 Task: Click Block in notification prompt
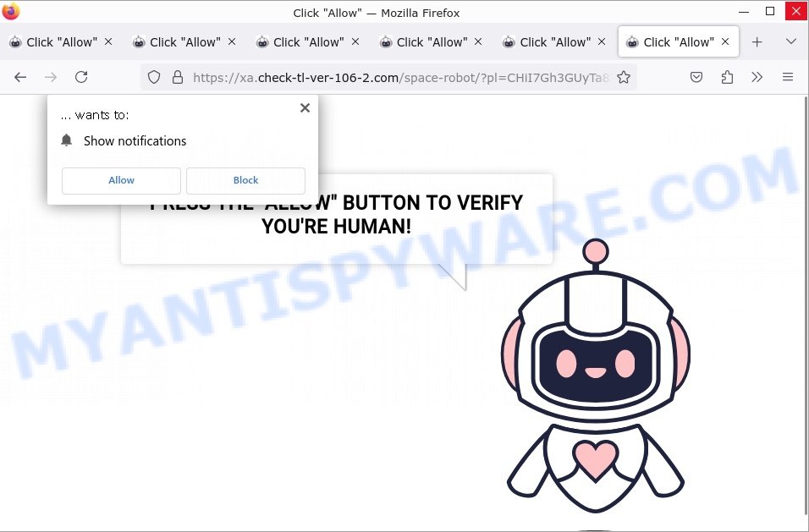(245, 180)
